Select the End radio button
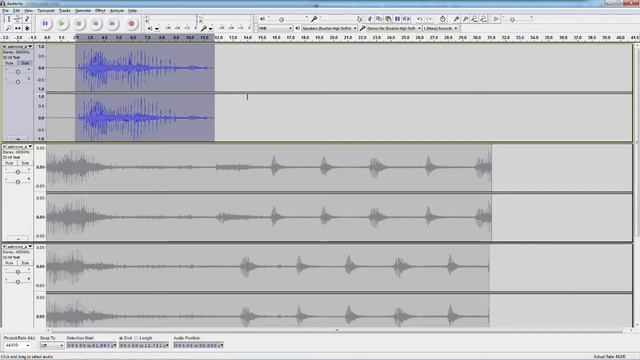This screenshot has height=360, width=640. [121, 338]
